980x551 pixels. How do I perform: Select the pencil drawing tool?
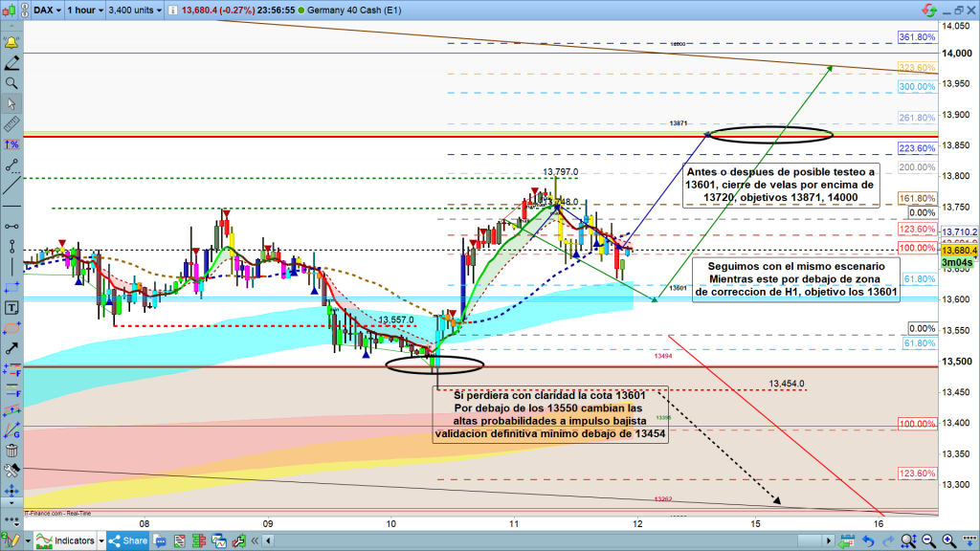pos(11,63)
